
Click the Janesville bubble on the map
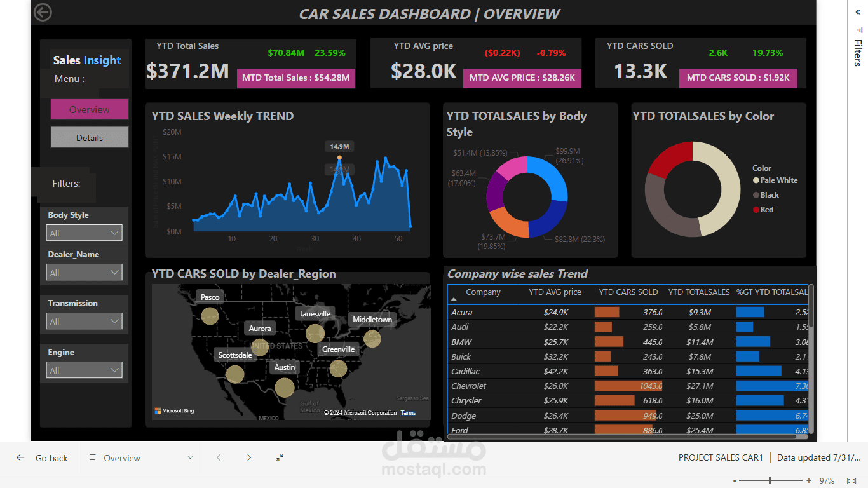315,333
